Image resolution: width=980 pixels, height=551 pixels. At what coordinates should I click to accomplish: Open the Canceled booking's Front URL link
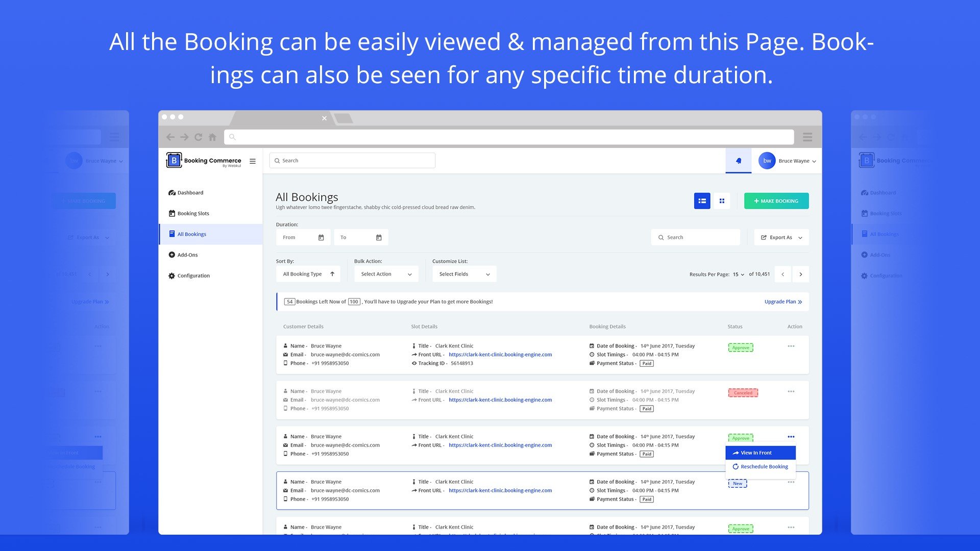click(x=500, y=400)
